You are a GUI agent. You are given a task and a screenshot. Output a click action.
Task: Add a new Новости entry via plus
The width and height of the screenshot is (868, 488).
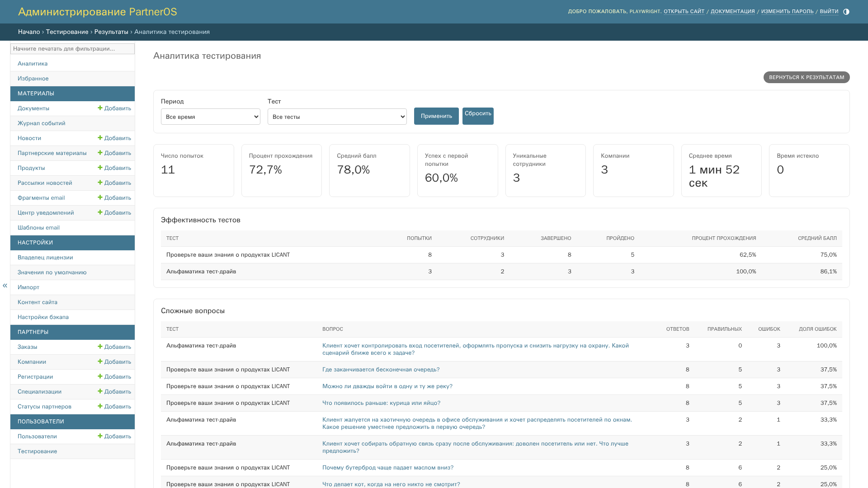tap(114, 138)
